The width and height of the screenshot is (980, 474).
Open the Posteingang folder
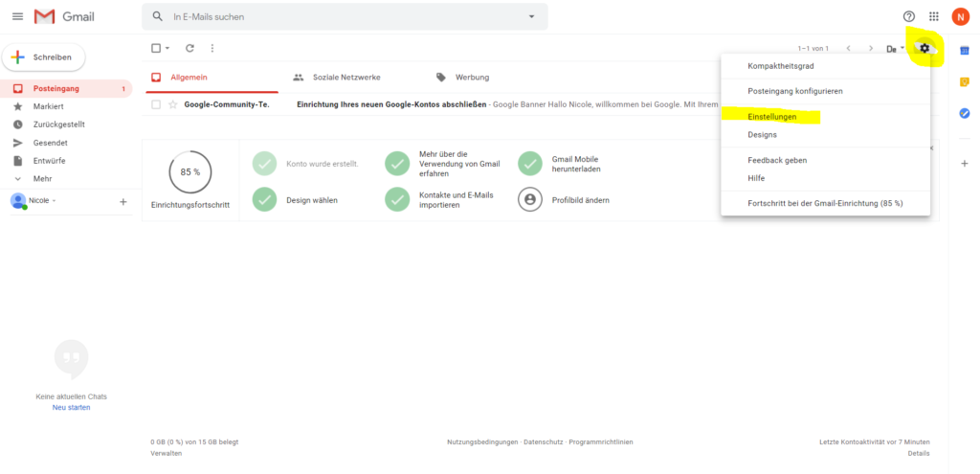(66, 89)
